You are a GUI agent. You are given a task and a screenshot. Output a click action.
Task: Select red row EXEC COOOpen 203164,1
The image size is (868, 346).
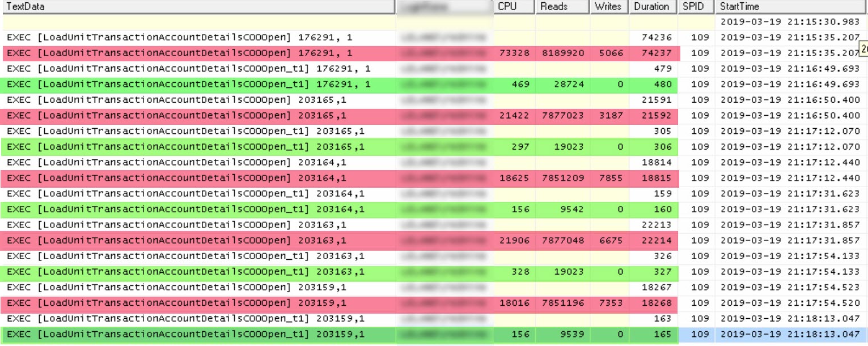[340, 178]
